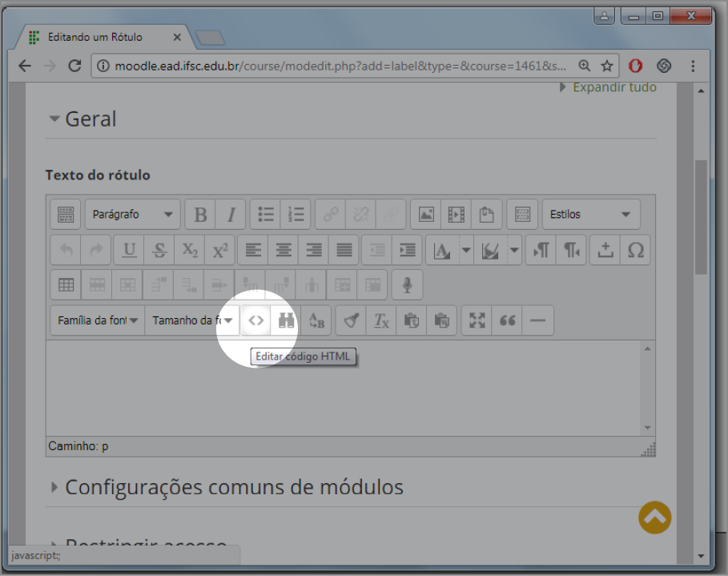Open the Estilos styles dropdown
The height and width of the screenshot is (576, 728).
click(591, 215)
